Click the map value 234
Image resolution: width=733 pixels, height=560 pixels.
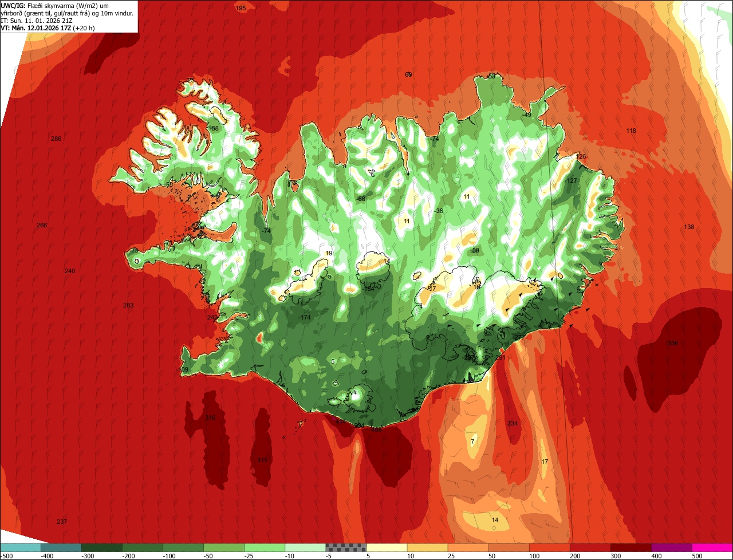pos(513,423)
